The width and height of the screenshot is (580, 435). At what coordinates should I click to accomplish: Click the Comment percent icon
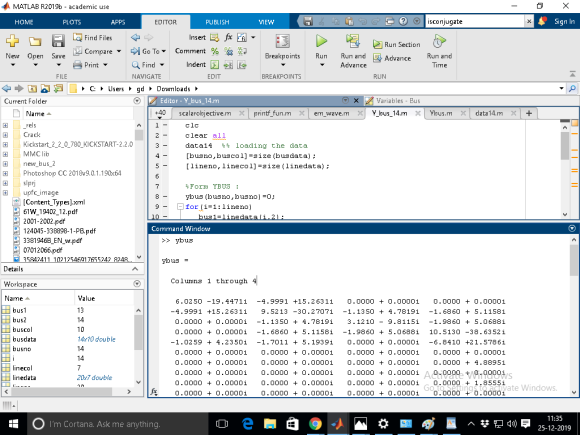click(x=215, y=51)
